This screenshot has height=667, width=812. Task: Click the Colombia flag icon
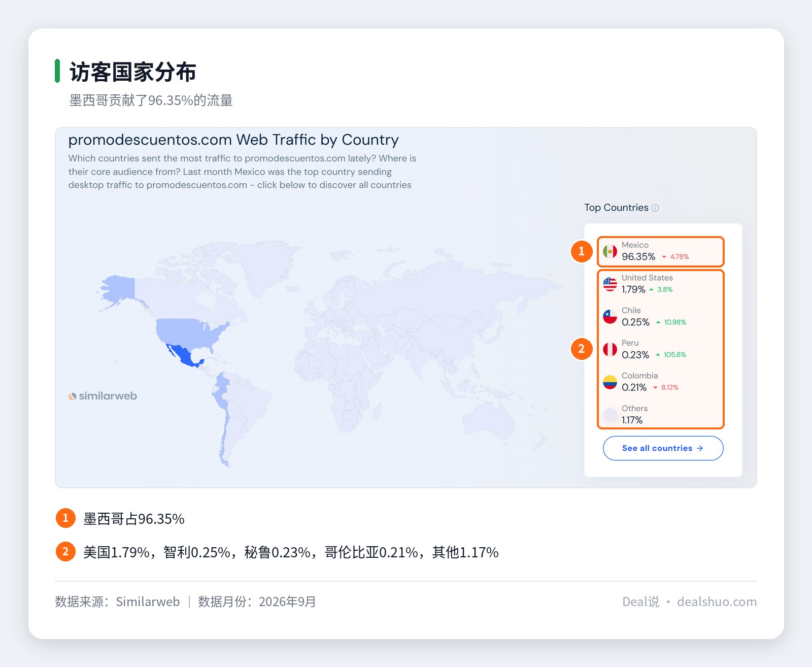click(x=610, y=382)
